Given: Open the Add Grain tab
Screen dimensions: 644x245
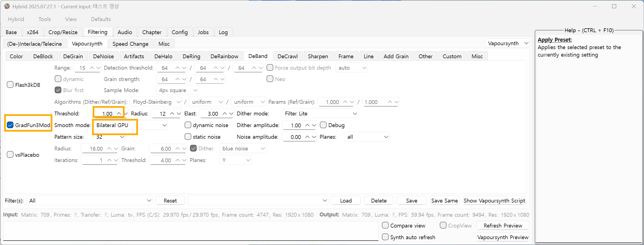Looking at the screenshot, I should [396, 56].
